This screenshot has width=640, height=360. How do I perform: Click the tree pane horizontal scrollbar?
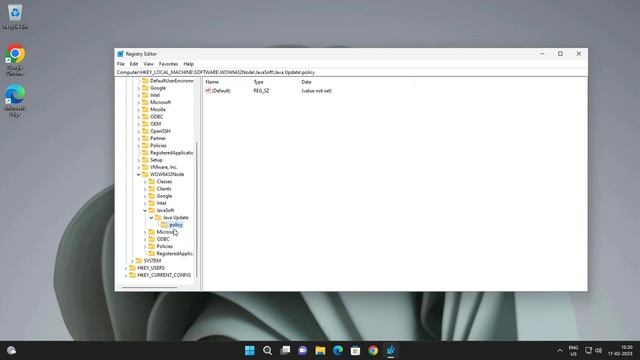(149, 287)
